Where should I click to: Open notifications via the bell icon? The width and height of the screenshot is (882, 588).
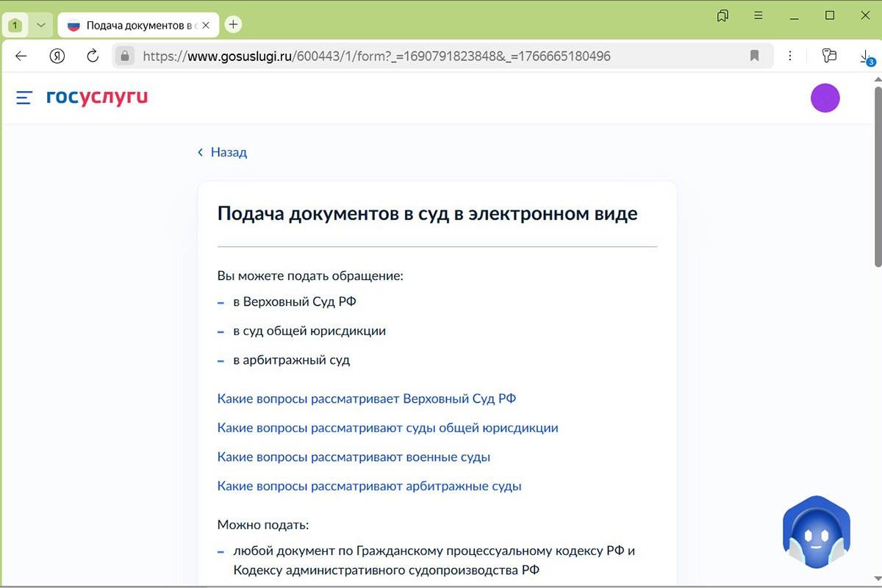click(x=723, y=15)
